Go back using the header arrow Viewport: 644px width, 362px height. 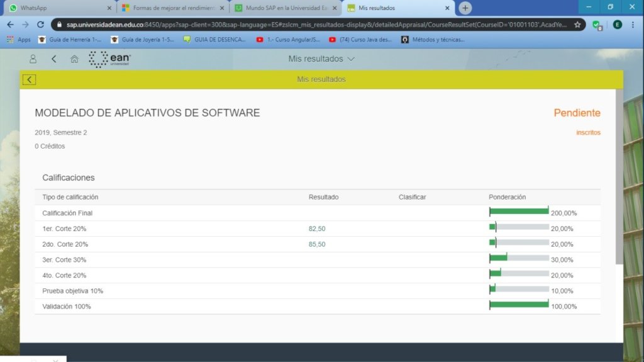point(54,59)
